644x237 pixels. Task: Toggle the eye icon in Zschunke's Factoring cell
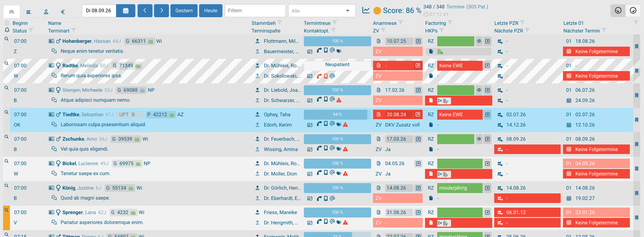[479, 139]
